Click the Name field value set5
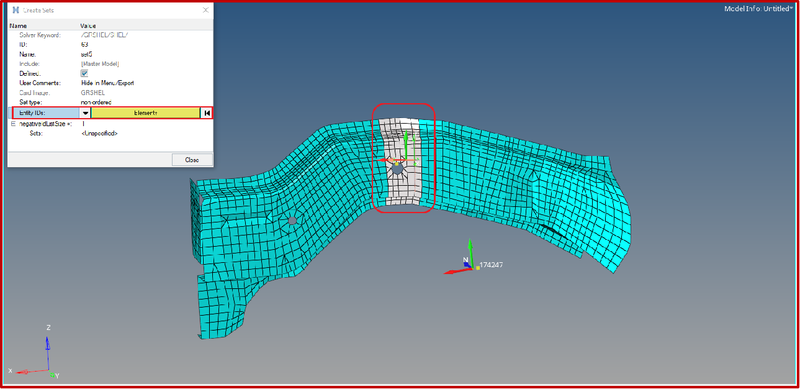The image size is (800, 389). [x=87, y=54]
